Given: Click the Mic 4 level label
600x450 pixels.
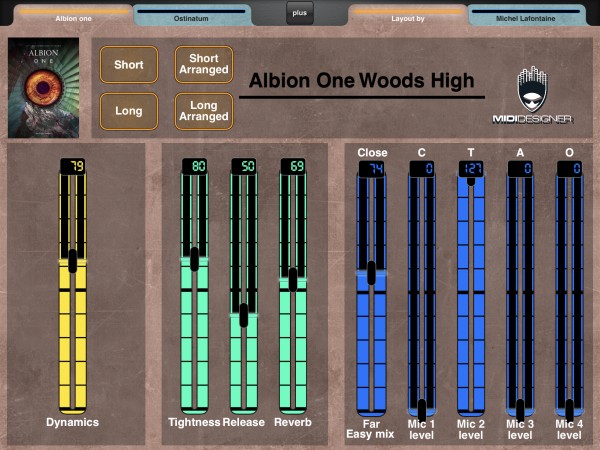Looking at the screenshot, I should coord(569,429).
